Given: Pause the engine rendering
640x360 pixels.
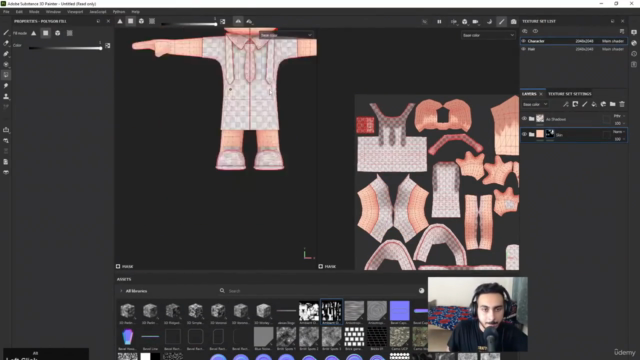Looking at the screenshot, I should (439, 22).
